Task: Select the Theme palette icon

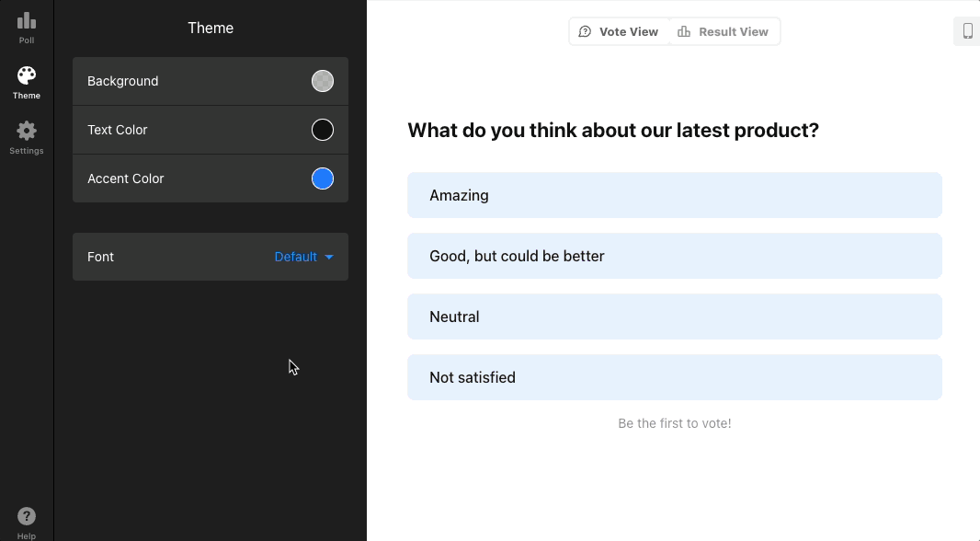Action: click(x=27, y=75)
